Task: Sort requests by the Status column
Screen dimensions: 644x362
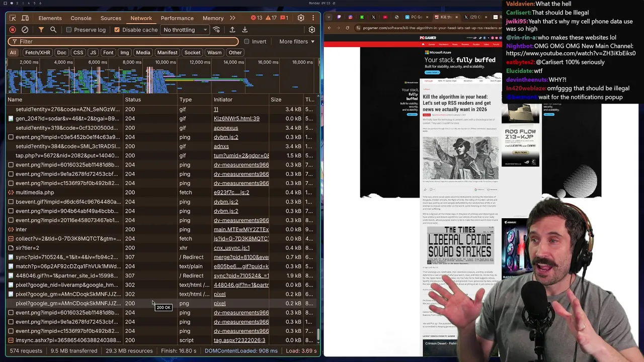Action: click(x=149, y=100)
